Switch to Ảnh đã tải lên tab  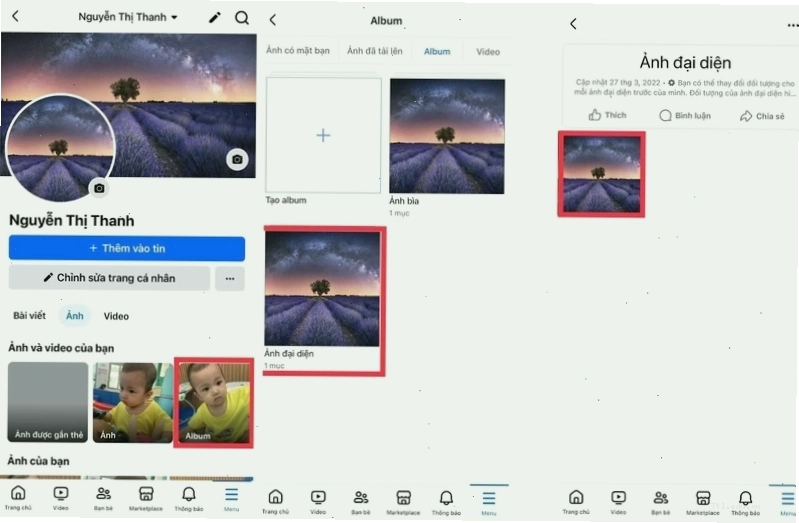click(375, 51)
